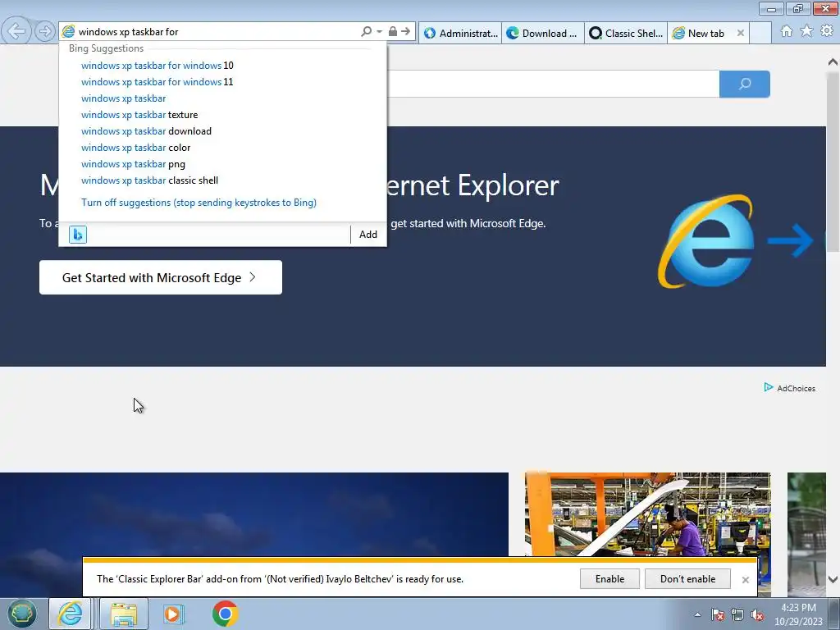
Task: Click Get Started with Microsoft Edge button
Action: [x=161, y=277]
